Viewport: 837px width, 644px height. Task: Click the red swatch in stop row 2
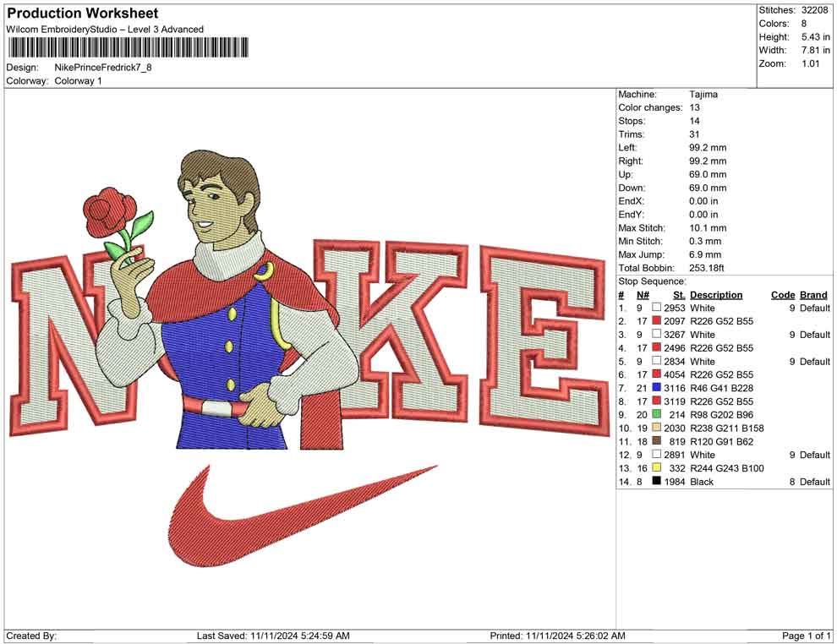point(657,320)
